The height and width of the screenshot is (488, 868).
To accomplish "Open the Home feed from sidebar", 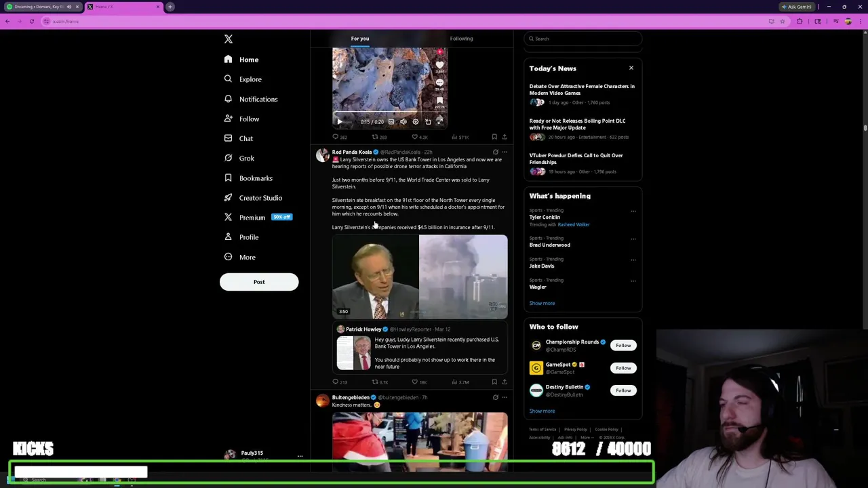I will coord(241,60).
